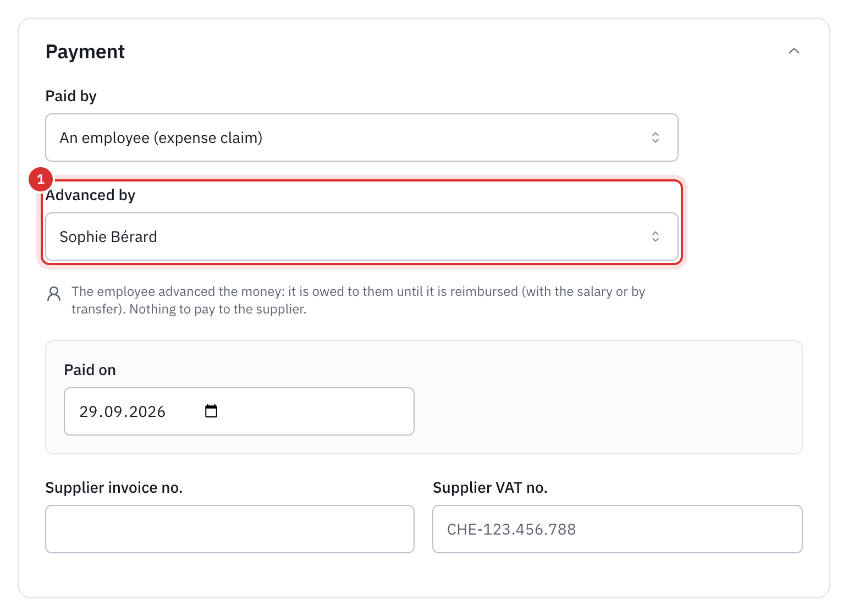Focus the Supplier VAT no. field
The width and height of the screenshot is (848, 616).
618,529
